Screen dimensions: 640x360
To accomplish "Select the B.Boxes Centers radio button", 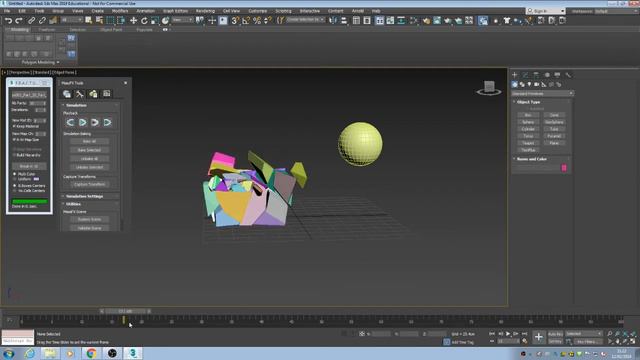I will click(15, 186).
